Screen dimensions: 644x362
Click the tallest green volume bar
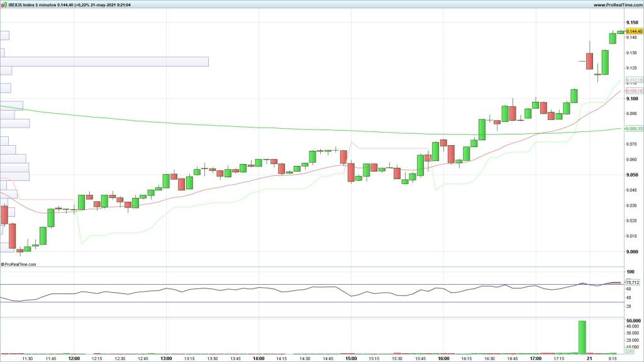[x=582, y=338]
